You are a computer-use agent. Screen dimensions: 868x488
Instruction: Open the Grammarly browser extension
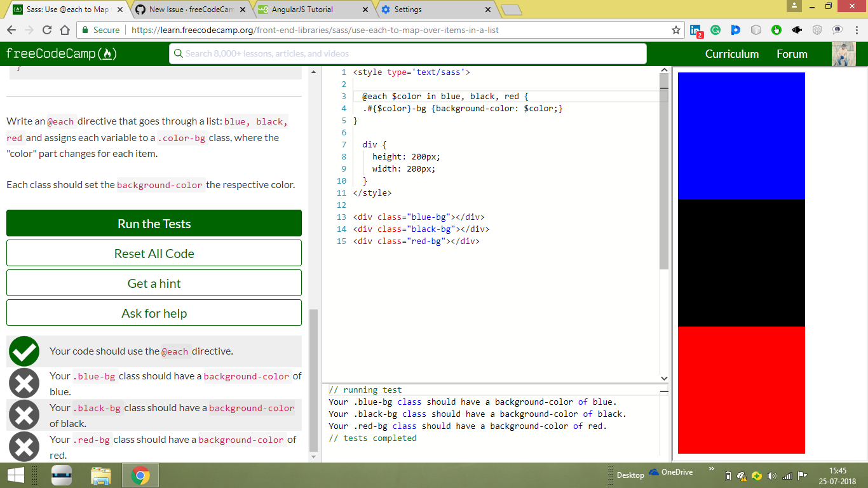pos(715,29)
